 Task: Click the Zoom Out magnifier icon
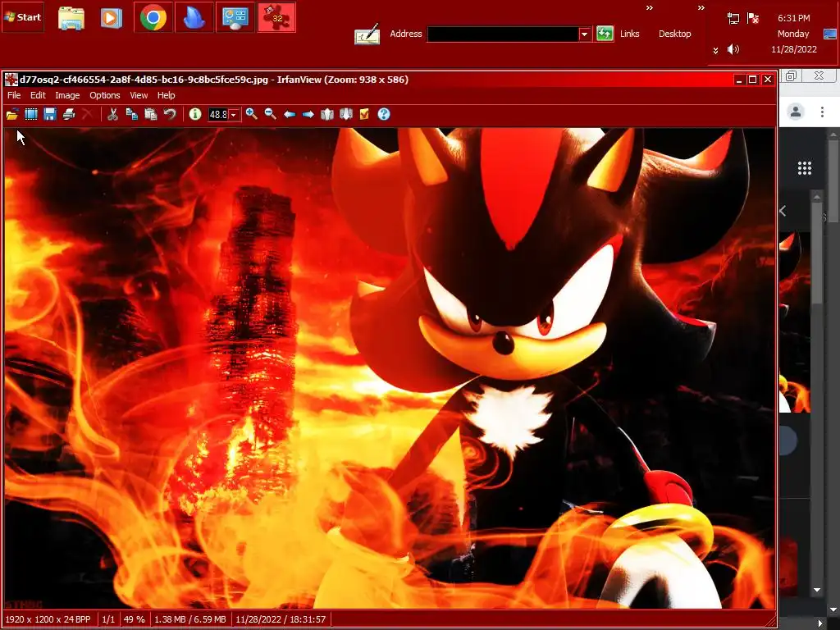[271, 114]
